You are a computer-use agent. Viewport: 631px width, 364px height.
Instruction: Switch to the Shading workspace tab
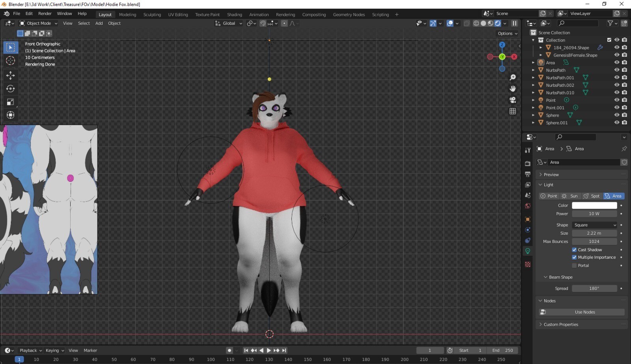click(x=235, y=15)
